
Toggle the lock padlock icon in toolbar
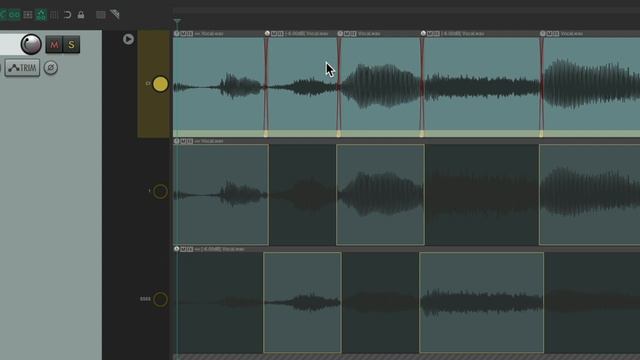[x=81, y=15]
